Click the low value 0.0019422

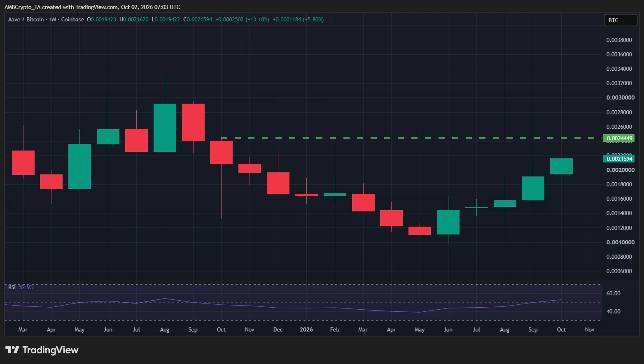(167, 19)
